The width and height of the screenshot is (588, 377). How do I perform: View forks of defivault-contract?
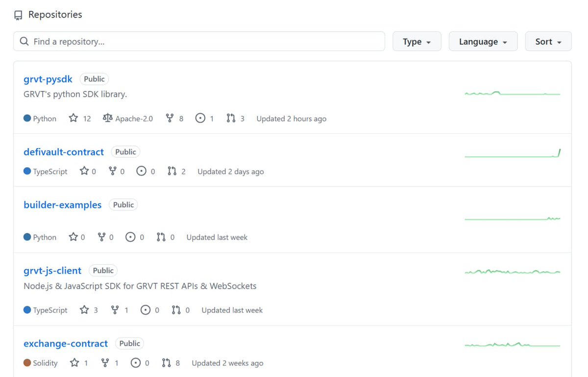[x=116, y=172]
